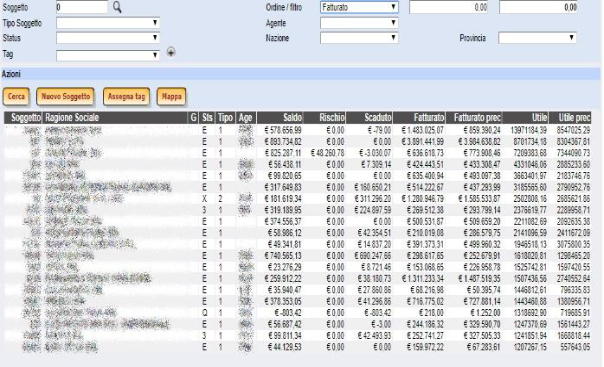Click the Q status in € -803,42 Saldo row
Image resolution: width=604 pixels, height=367 pixels.
coord(205,313)
